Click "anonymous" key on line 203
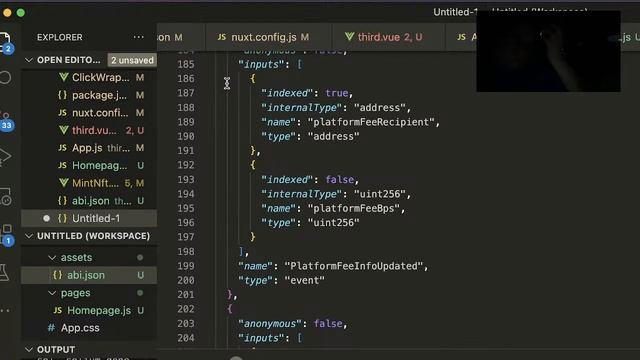 click(x=270, y=323)
